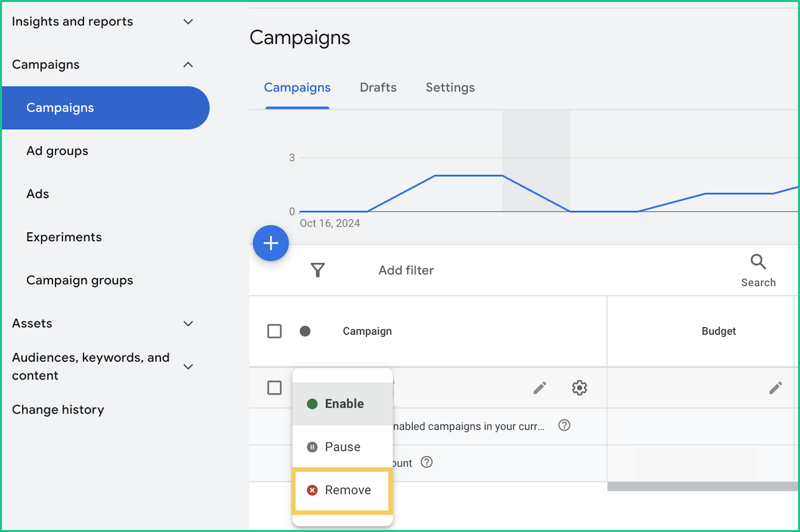Screen dimensions: 800x532
Task: Open Ads in sidebar
Action: (x=37, y=194)
